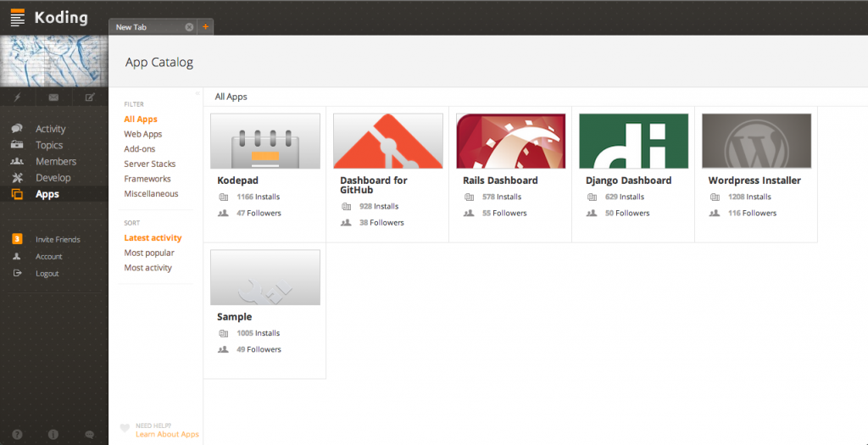Click the Topics icon in sidebar
Screen dimensions: 868x445
pyautogui.click(x=17, y=145)
